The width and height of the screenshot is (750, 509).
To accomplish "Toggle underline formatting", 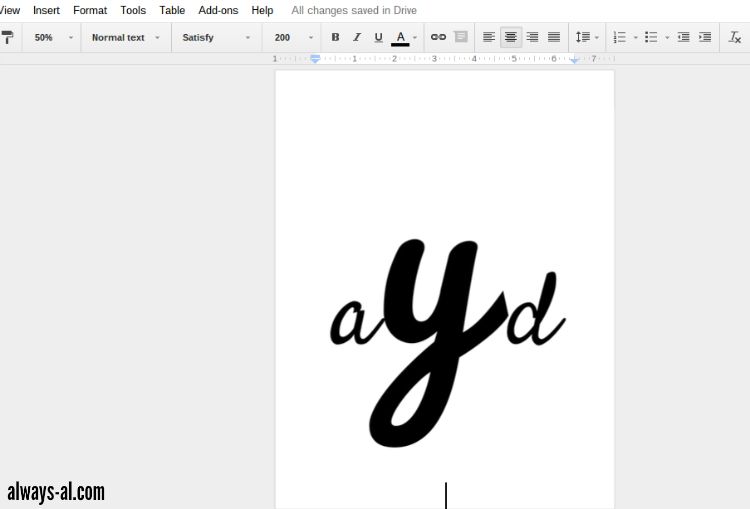I will tap(378, 37).
